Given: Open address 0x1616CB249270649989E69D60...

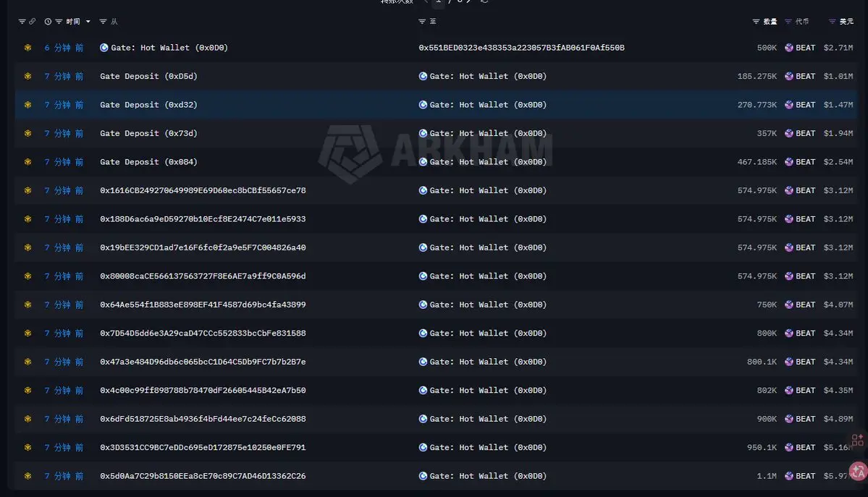Looking at the screenshot, I should (x=203, y=190).
